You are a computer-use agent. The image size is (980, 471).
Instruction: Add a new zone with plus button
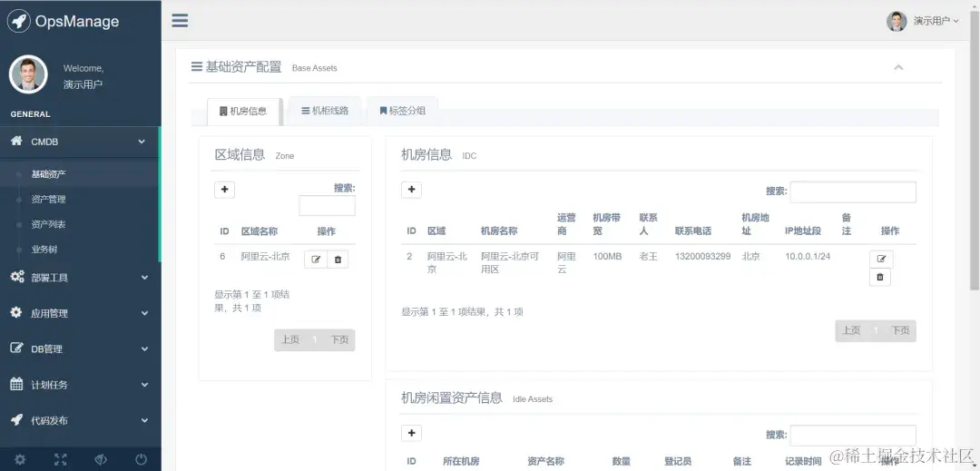tap(224, 190)
